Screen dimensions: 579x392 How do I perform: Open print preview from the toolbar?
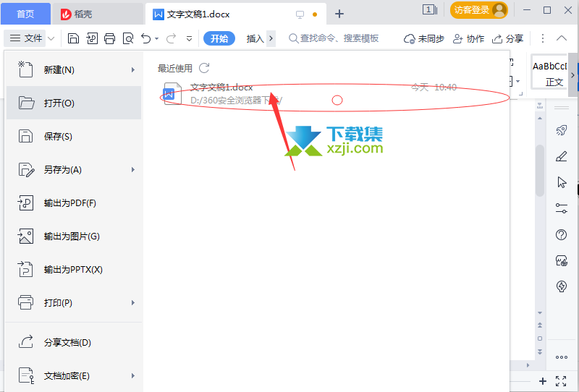128,38
